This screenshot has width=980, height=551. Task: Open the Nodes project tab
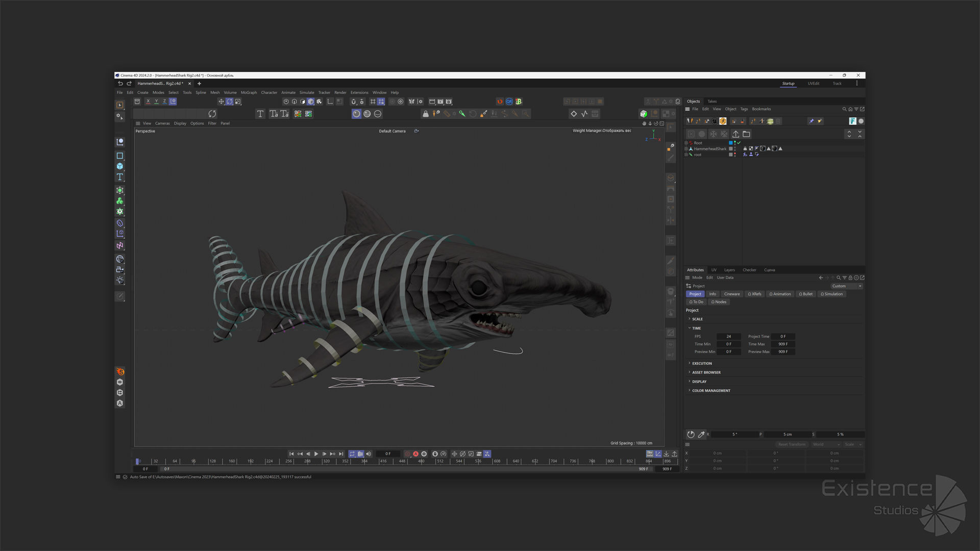(x=719, y=302)
